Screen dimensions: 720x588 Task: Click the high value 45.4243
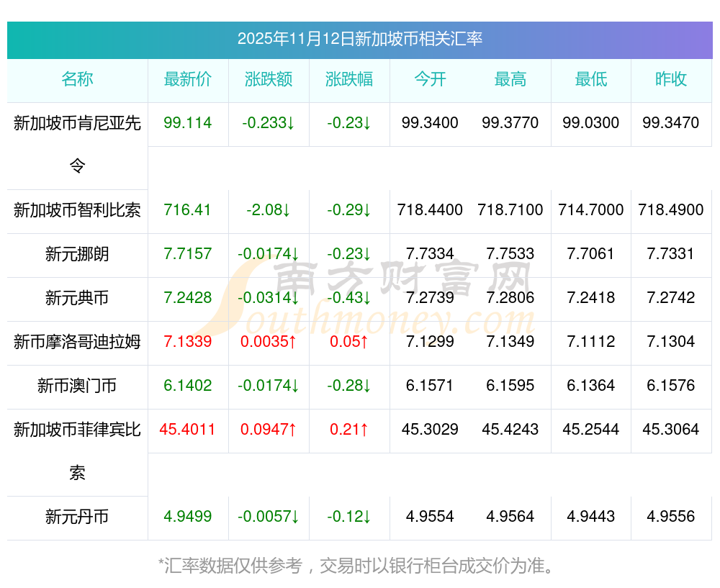(x=510, y=430)
